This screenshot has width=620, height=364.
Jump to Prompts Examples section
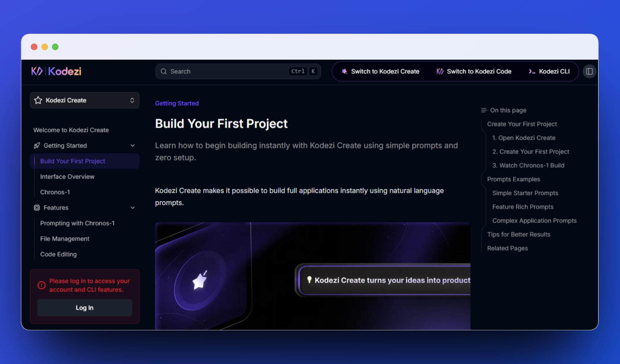tap(513, 179)
